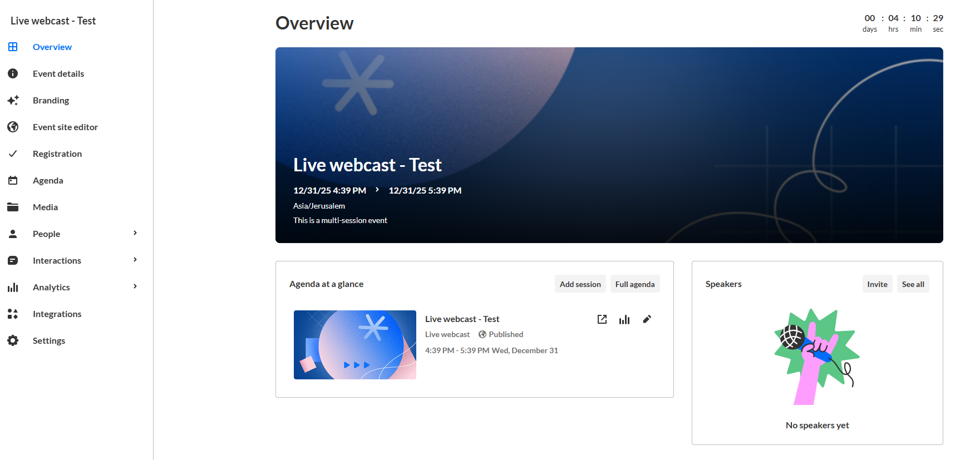Click the Settings gear icon
The height and width of the screenshot is (460, 980).
click(x=13, y=340)
